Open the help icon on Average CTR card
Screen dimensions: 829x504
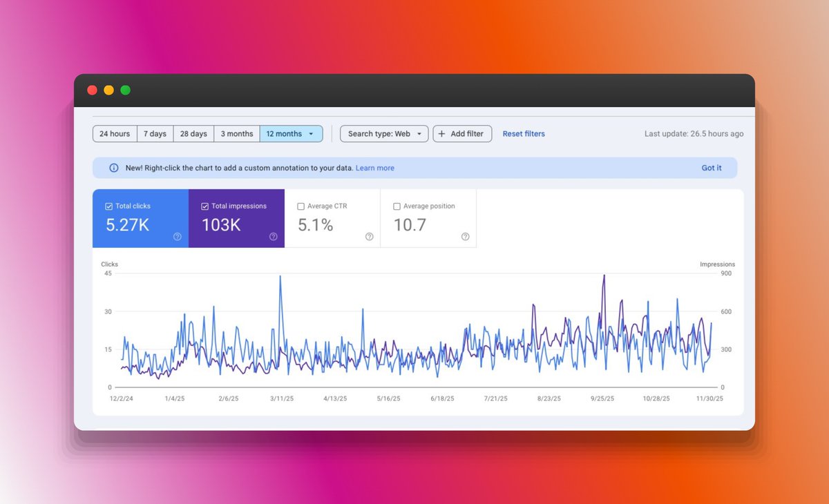370,237
